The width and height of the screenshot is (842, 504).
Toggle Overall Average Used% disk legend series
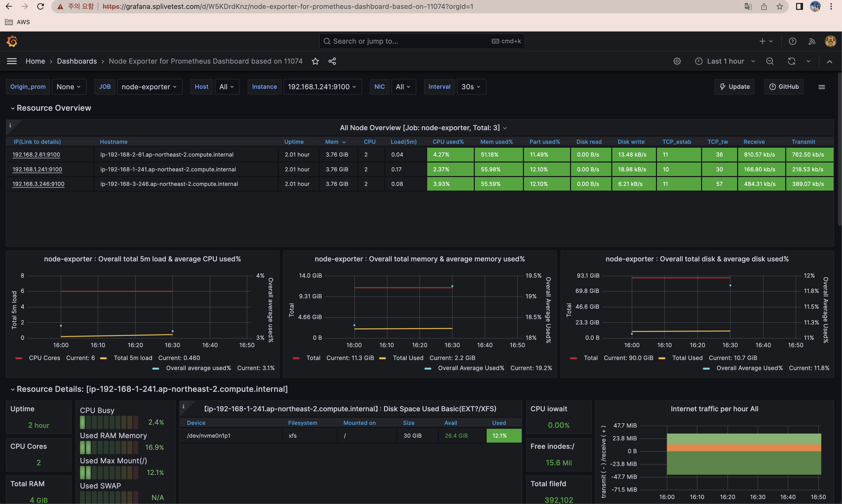pyautogui.click(x=749, y=368)
